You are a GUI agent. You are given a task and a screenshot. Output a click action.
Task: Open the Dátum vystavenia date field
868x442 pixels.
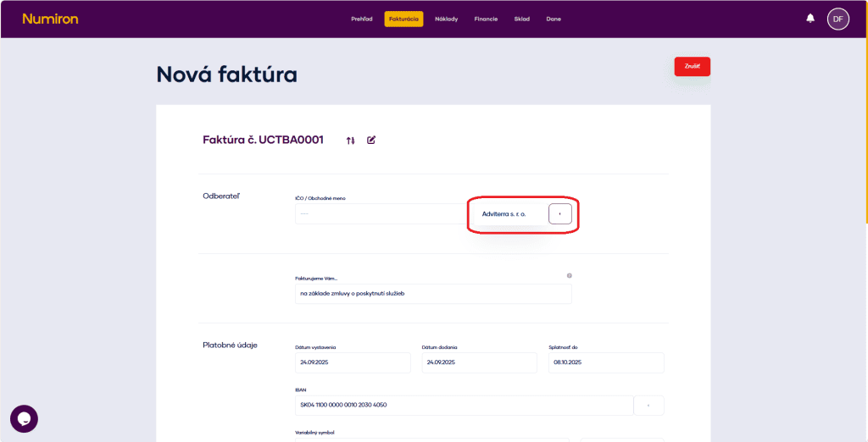pos(353,363)
